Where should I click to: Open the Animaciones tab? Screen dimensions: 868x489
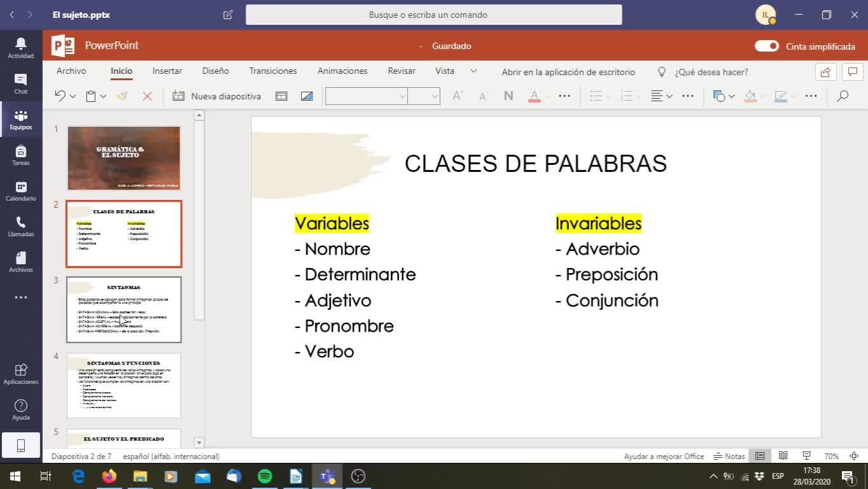tap(342, 71)
